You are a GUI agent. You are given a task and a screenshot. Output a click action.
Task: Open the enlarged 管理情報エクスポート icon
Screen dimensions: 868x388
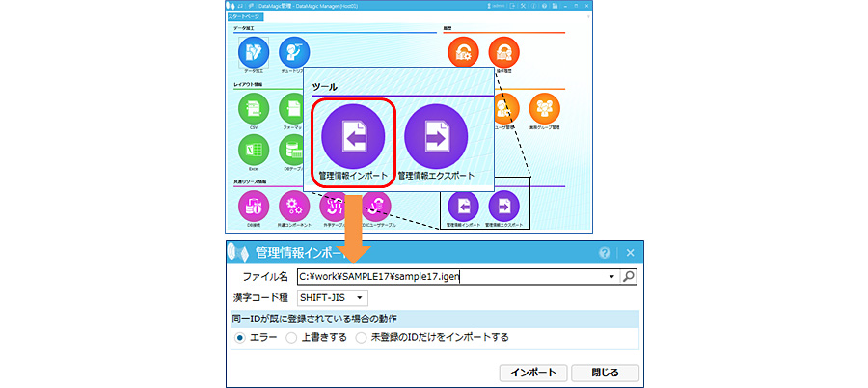pos(436,136)
